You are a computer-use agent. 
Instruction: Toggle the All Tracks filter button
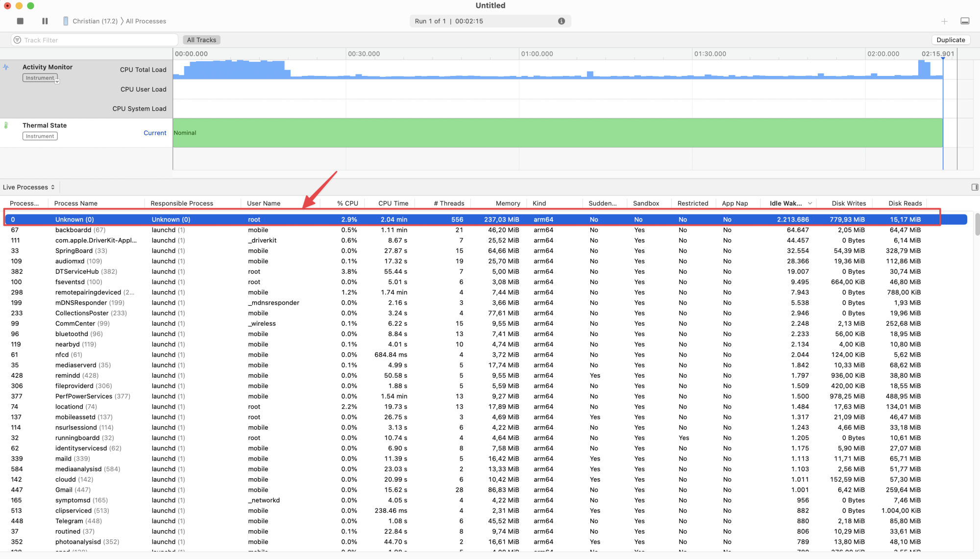pos(201,40)
